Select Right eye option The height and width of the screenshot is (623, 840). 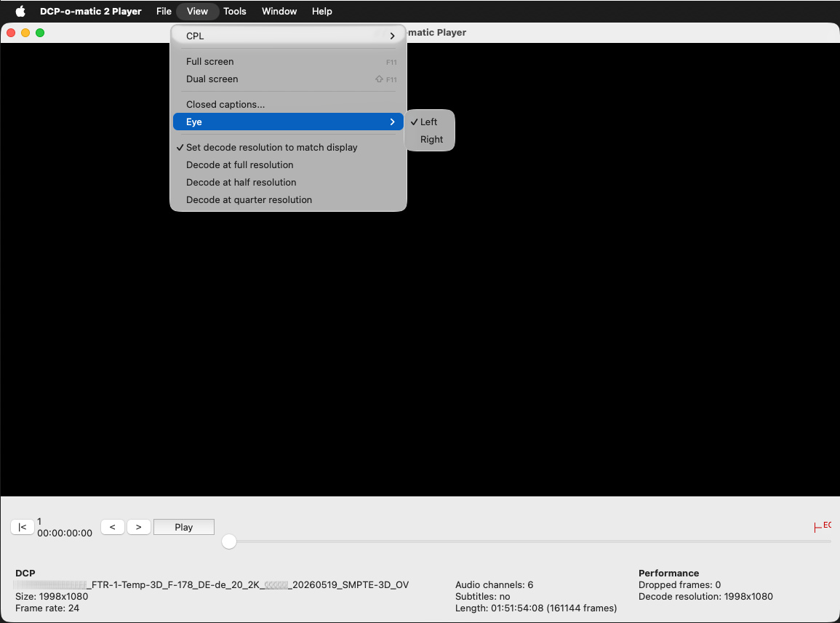[431, 140]
